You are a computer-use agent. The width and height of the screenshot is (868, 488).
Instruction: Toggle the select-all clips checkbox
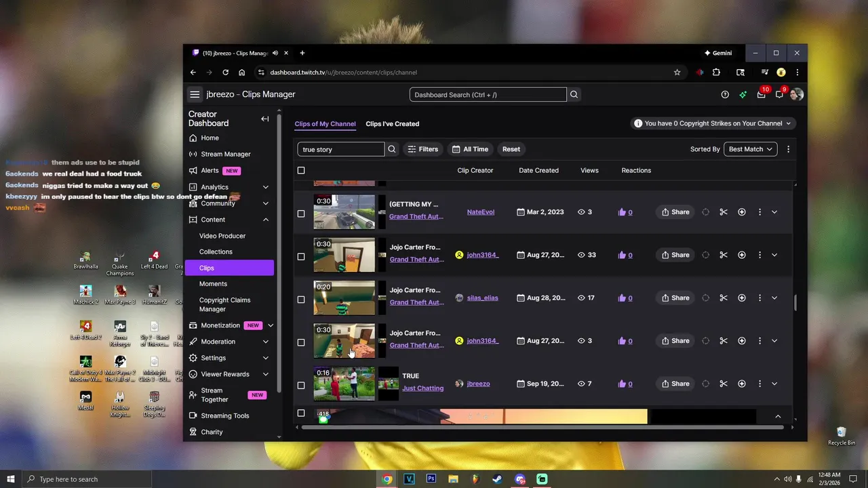coord(301,170)
